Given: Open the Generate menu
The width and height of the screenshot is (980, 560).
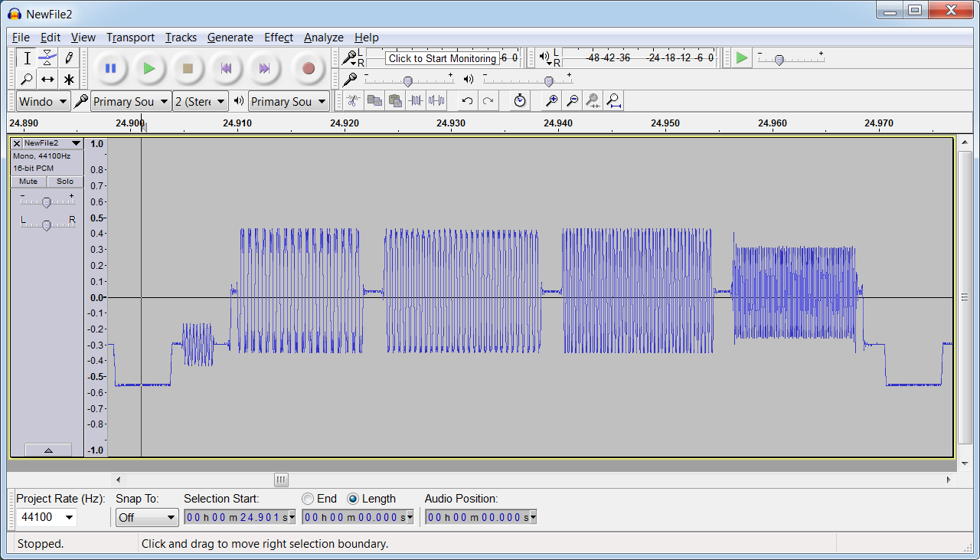Looking at the screenshot, I should pos(230,38).
